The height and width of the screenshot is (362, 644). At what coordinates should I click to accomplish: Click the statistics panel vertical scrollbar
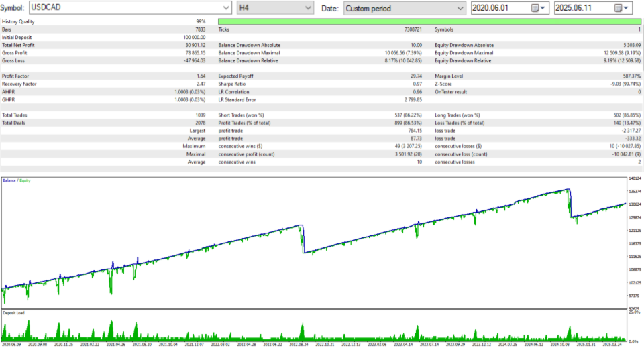pyautogui.click(x=643, y=95)
